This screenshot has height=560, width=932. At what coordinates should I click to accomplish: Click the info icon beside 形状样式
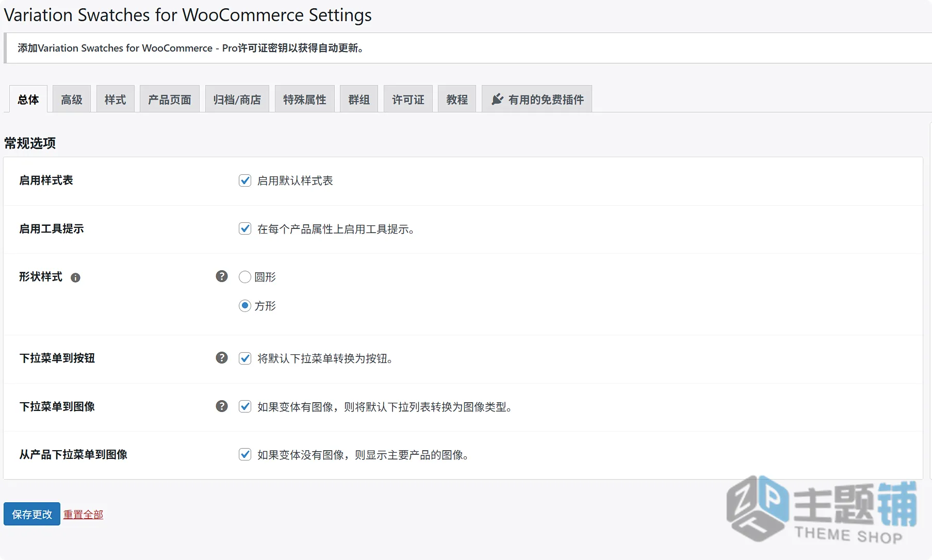point(75,277)
